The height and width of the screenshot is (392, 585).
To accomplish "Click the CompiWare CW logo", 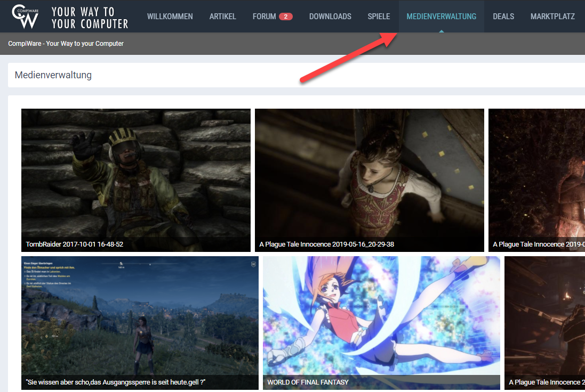I will 26,16.
